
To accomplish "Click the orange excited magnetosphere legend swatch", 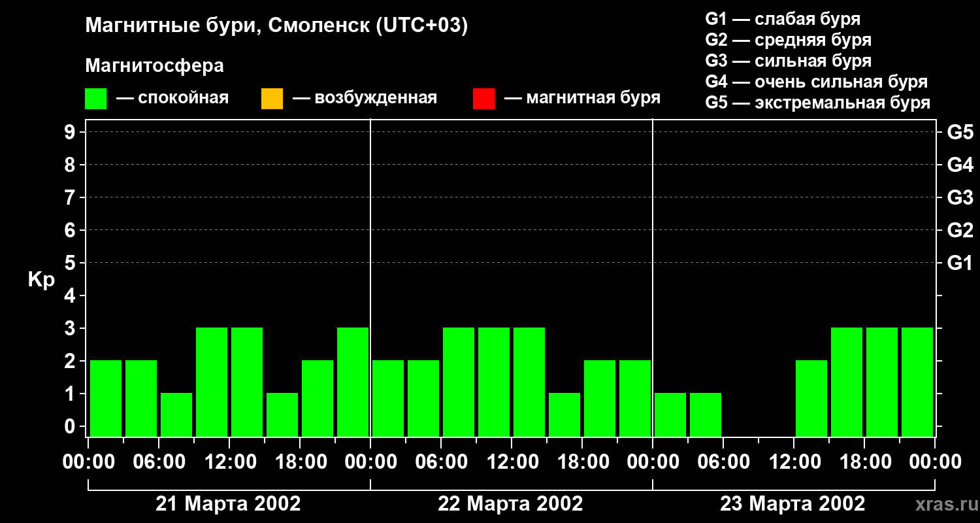I will click(272, 99).
